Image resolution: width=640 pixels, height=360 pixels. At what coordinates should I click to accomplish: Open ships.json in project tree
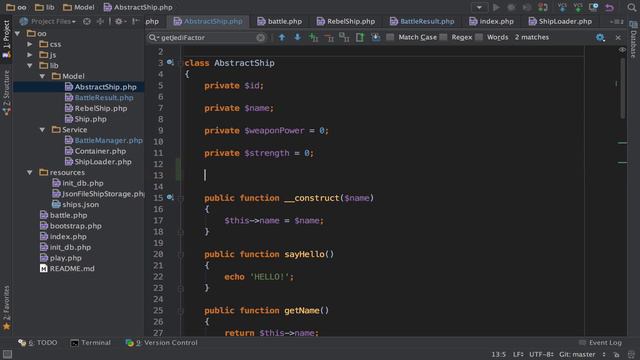coord(76,204)
